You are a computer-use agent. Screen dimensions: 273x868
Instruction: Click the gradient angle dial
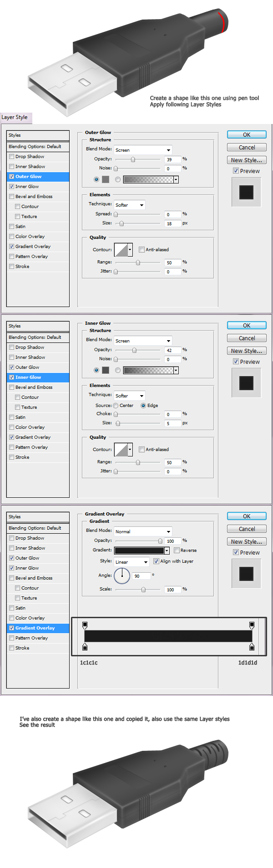122,576
